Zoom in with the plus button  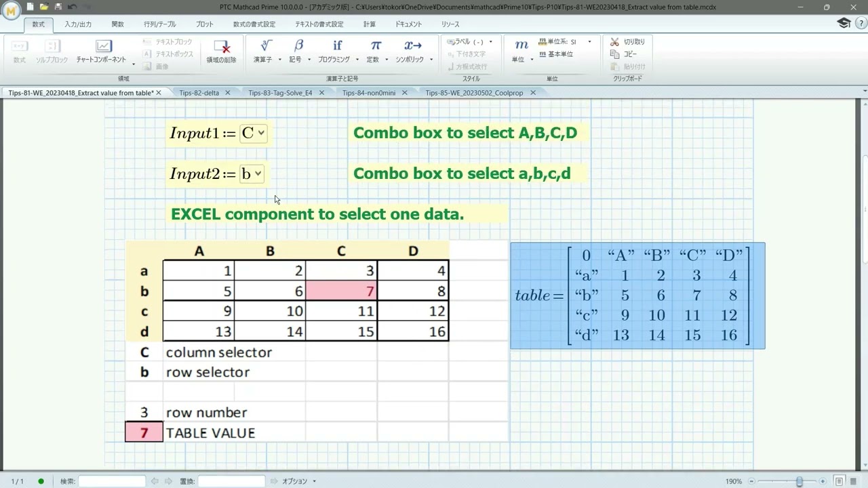click(x=823, y=481)
